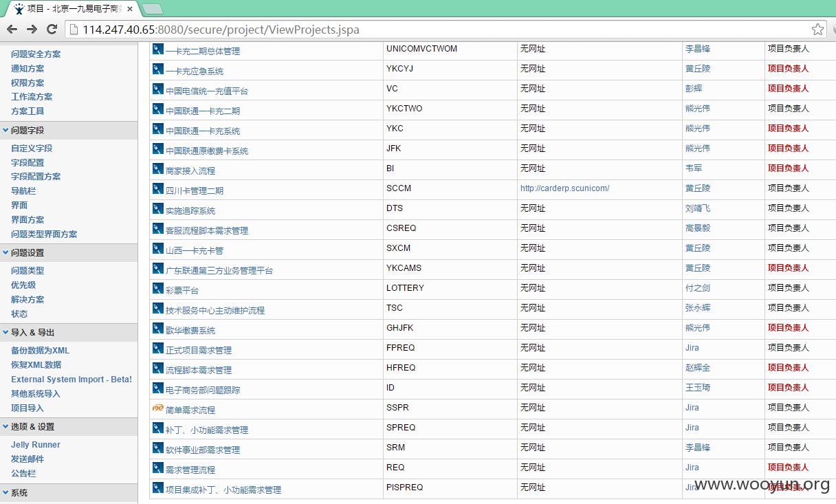Click project icon next to 技术服务中心主动维护流程

pos(157,309)
